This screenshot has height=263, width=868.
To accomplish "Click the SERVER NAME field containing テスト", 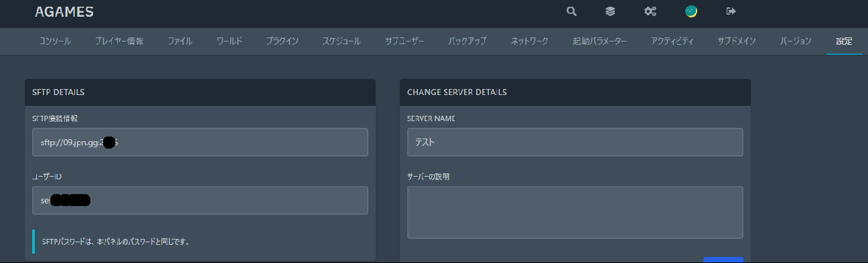I will point(575,142).
